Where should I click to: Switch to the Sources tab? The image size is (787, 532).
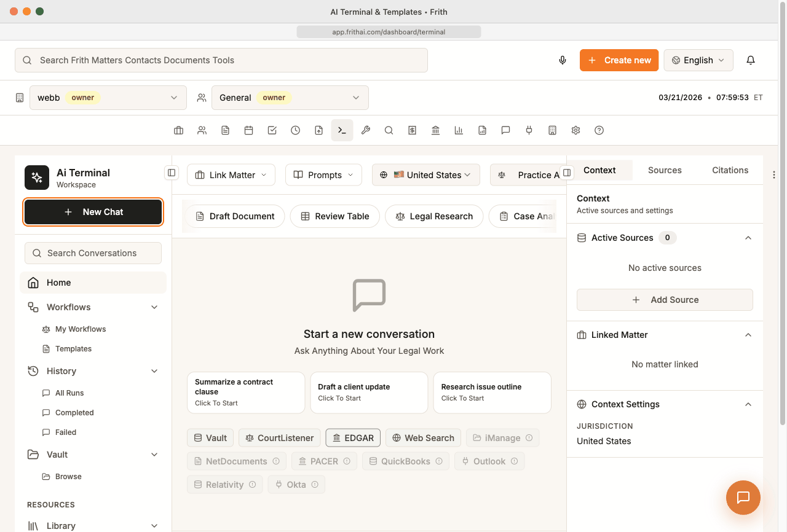click(x=664, y=170)
